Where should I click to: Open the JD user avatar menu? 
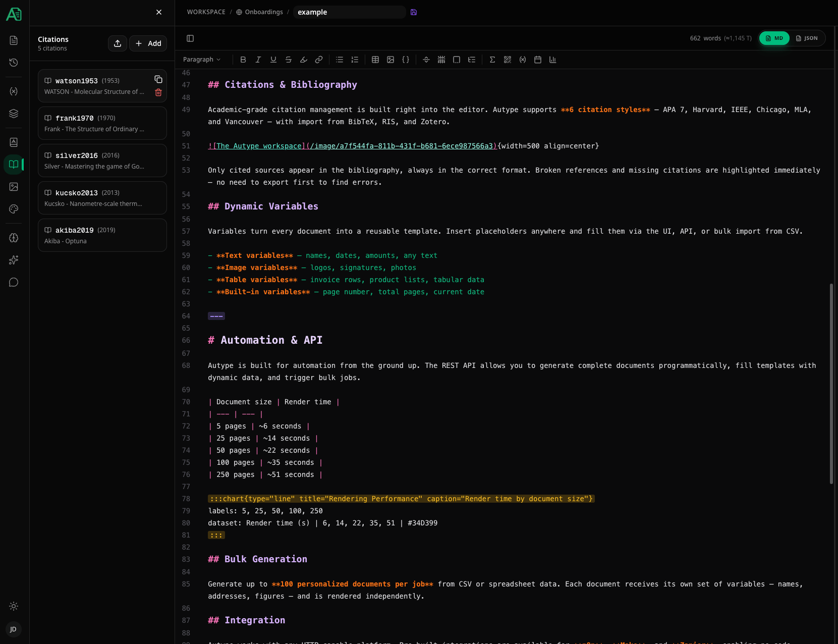14,629
